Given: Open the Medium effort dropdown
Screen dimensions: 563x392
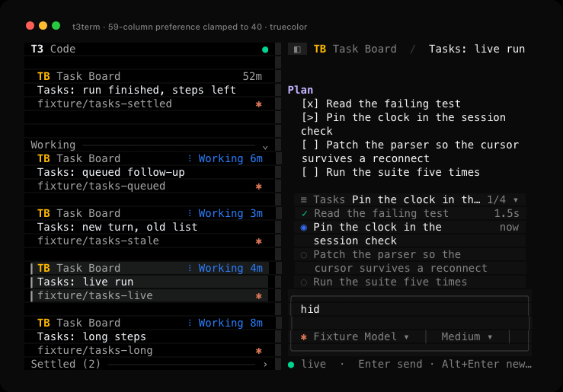Looking at the screenshot, I should pyautogui.click(x=467, y=336).
